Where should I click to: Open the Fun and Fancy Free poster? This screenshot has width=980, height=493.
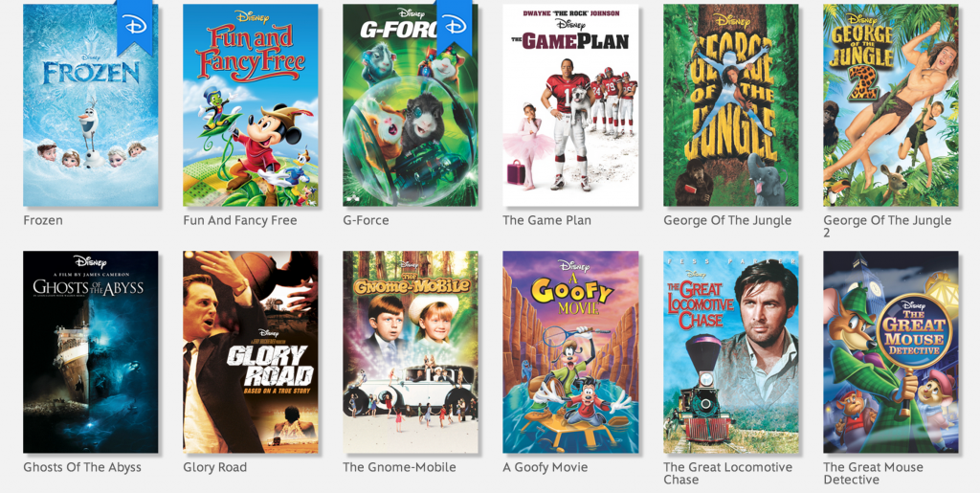pyautogui.click(x=251, y=105)
